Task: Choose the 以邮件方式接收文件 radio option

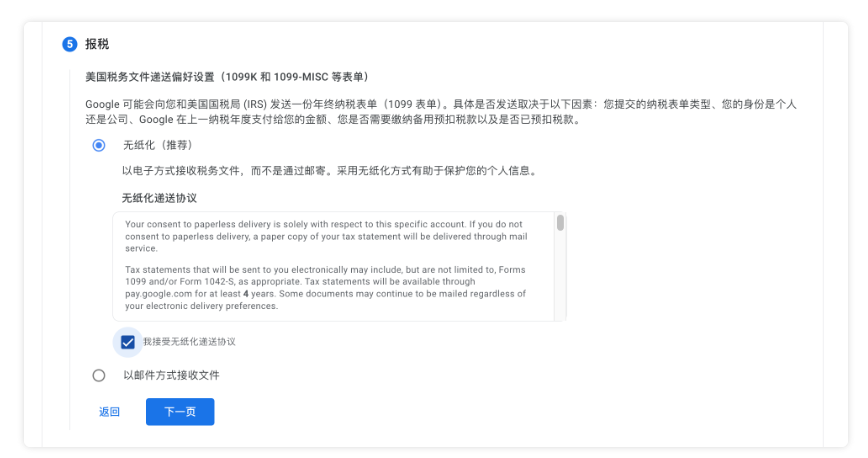Action: 99,375
